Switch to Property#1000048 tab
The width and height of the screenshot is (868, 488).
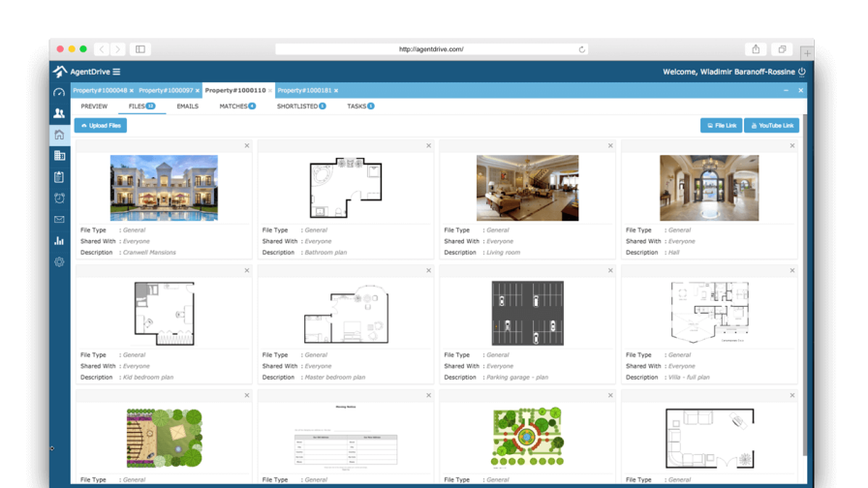click(x=100, y=90)
